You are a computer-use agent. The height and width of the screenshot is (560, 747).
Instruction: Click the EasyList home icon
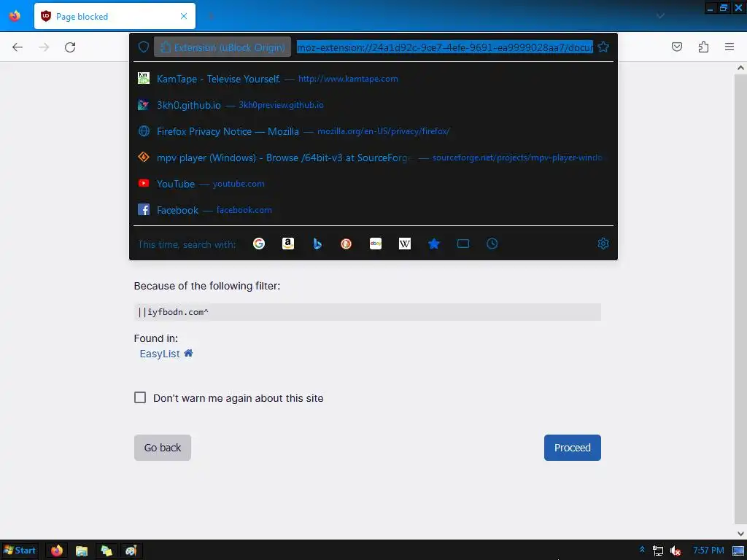[x=188, y=354]
